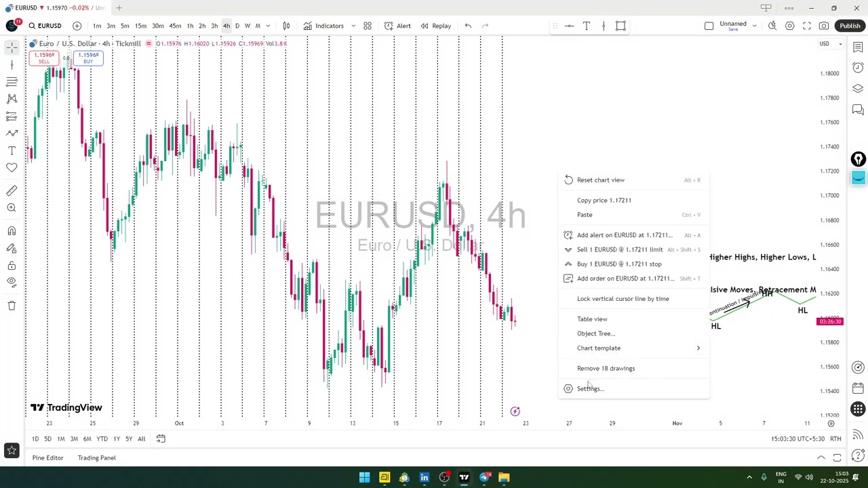868x488 pixels.
Task: Open the patterns tool in left toolbar
Action: (12, 99)
